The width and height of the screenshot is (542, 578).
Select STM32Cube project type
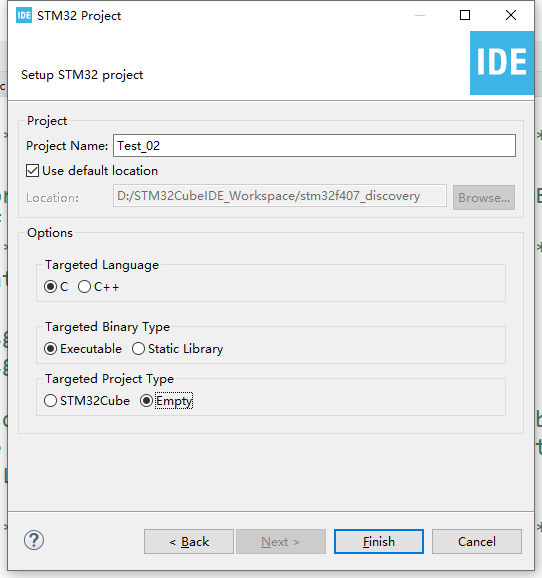click(x=50, y=400)
